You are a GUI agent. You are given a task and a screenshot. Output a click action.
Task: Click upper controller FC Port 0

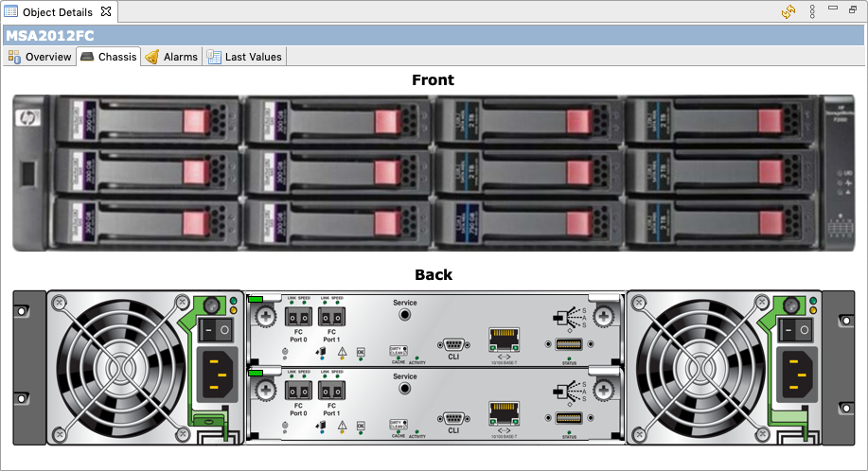pos(298,317)
